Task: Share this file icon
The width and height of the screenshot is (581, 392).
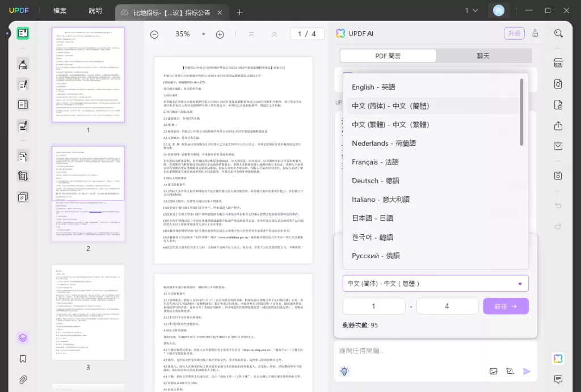Action: tap(558, 126)
